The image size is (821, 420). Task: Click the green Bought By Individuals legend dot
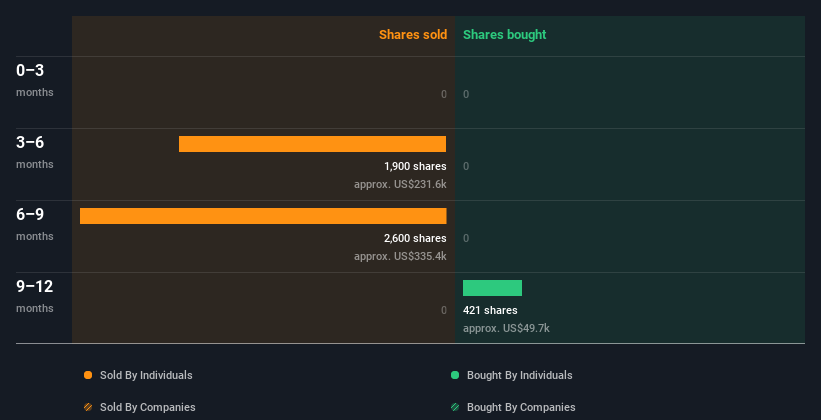pos(455,375)
